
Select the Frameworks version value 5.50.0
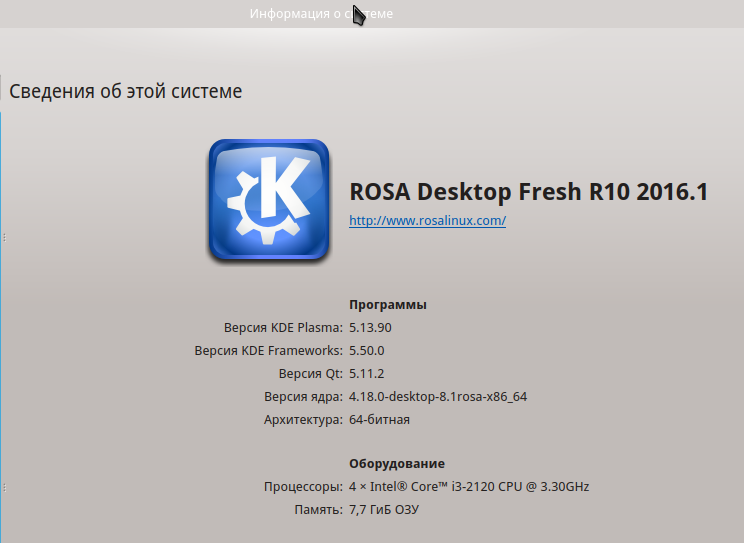(x=367, y=351)
